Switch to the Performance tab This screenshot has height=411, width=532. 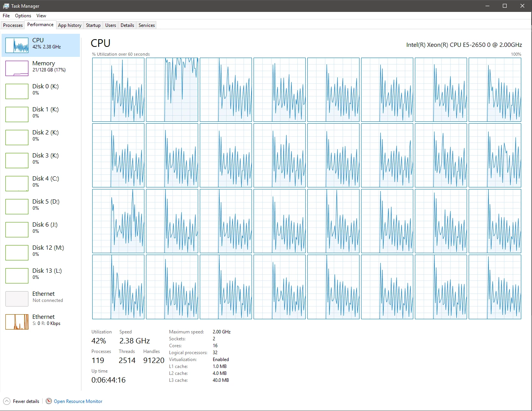(40, 25)
